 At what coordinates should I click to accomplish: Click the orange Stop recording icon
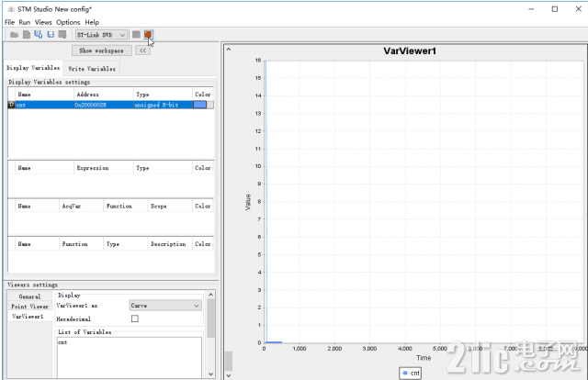click(148, 35)
